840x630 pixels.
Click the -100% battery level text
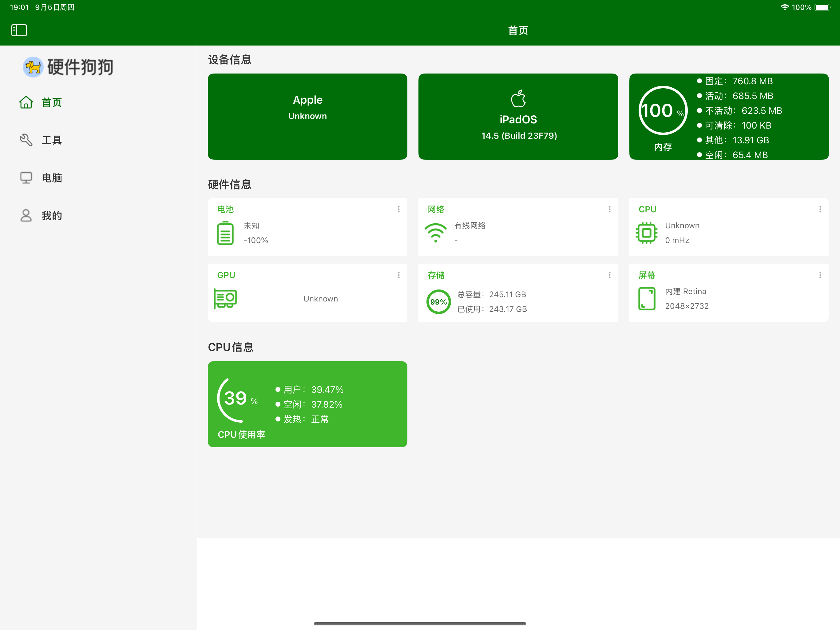click(256, 241)
